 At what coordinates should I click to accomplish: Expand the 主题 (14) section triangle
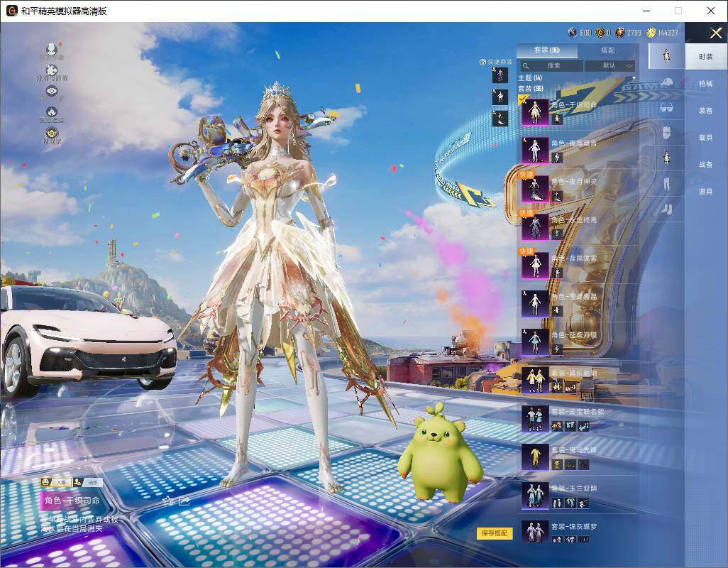(x=634, y=78)
